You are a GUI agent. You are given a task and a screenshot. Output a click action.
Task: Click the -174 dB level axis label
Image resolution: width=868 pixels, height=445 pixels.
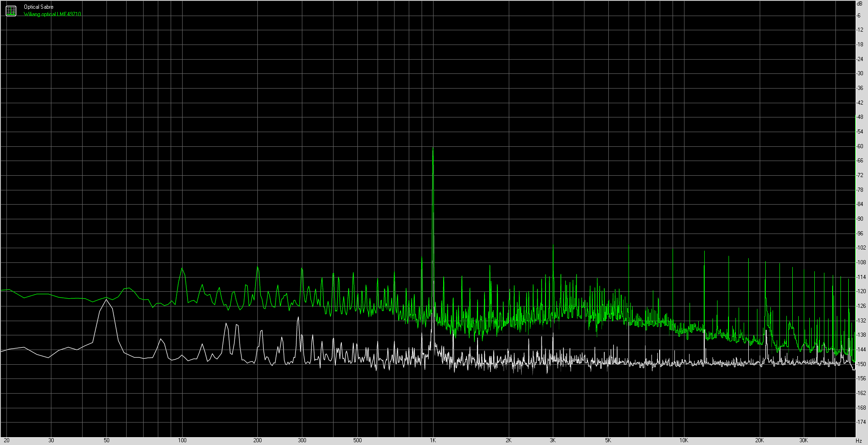861,422
